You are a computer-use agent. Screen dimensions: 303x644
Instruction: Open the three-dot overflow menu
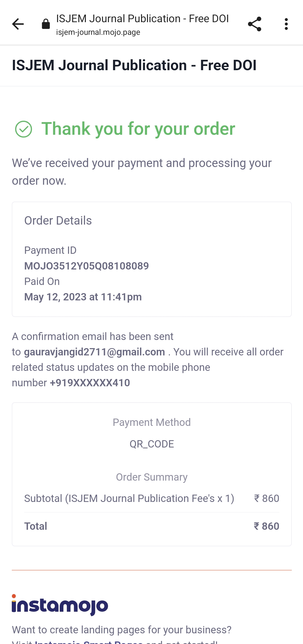(286, 24)
